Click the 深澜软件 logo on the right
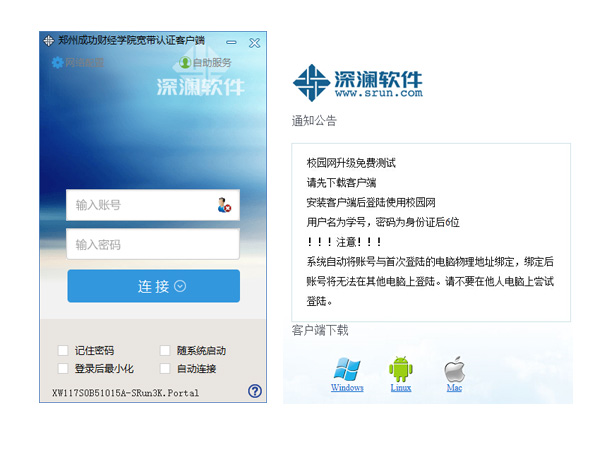600x450 pixels. point(358,83)
